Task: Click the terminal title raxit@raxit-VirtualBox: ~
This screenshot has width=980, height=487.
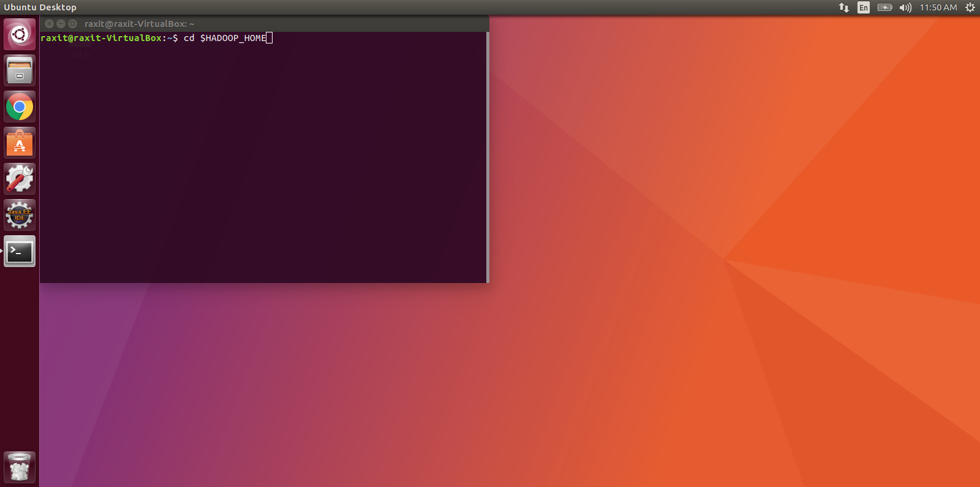Action: click(139, 24)
